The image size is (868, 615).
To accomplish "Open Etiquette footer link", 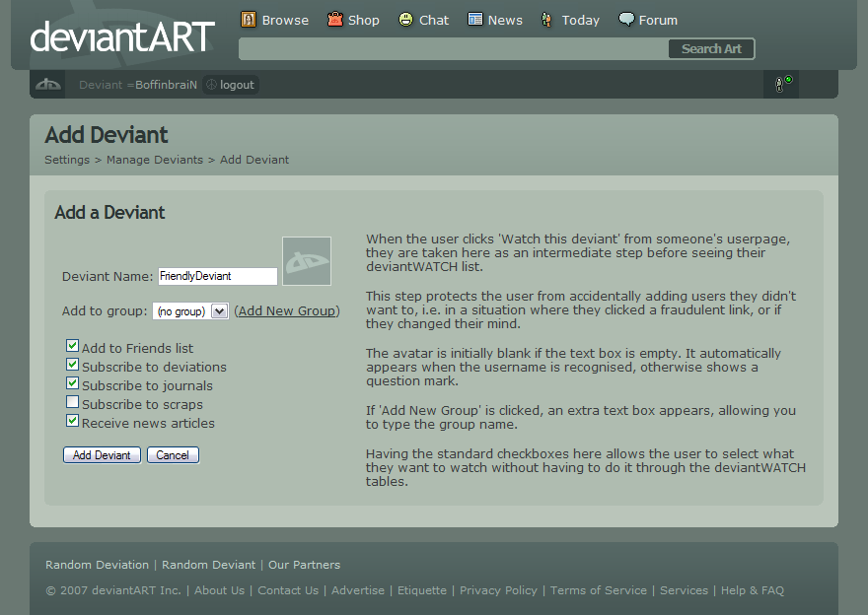I will tap(422, 590).
